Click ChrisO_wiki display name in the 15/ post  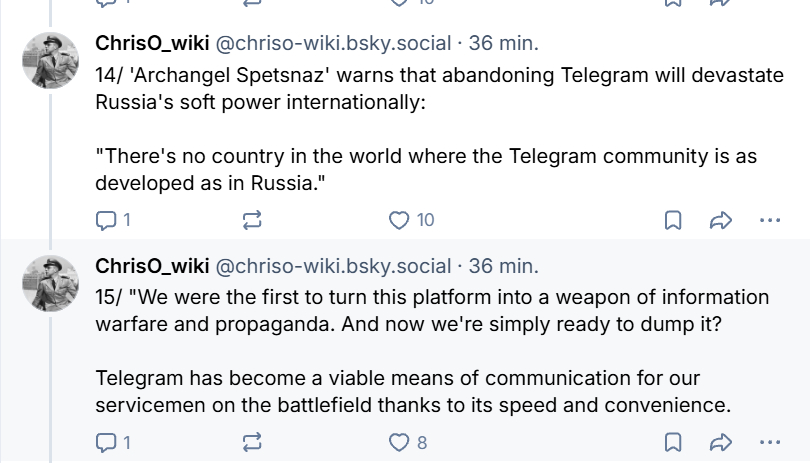(x=152, y=266)
